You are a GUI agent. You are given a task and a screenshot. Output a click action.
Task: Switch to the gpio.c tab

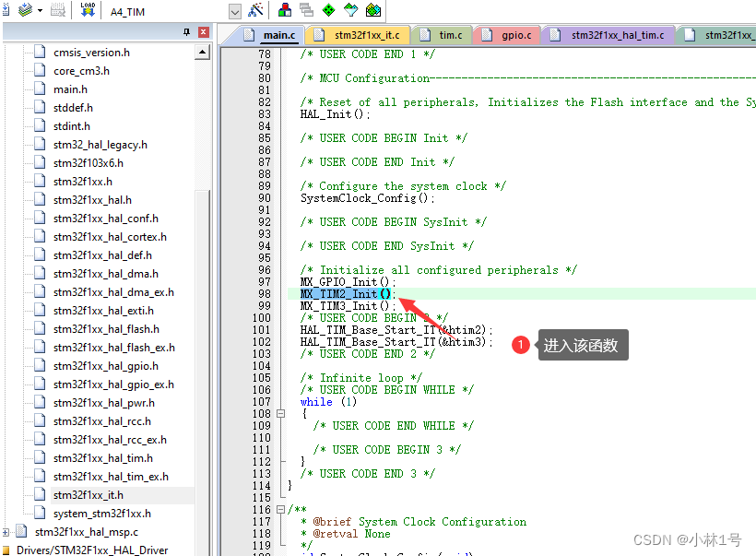point(508,35)
